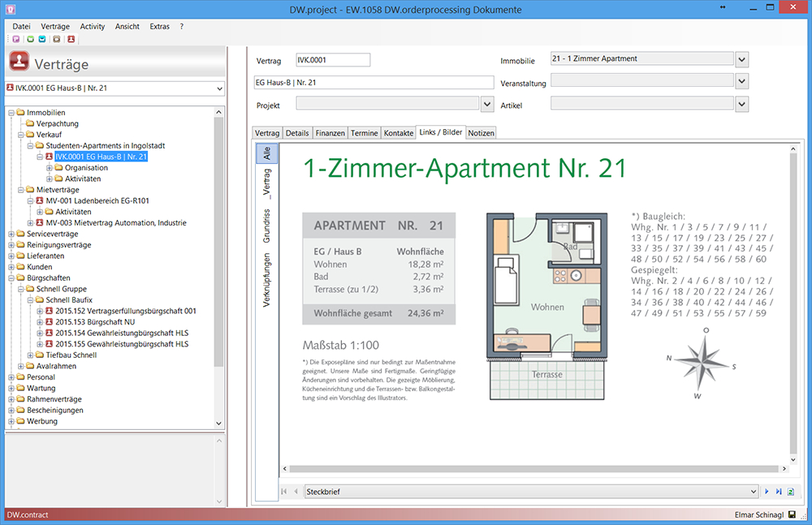Click the folder icon next to Personal
Screen dimensions: 812x525
coord(21,377)
